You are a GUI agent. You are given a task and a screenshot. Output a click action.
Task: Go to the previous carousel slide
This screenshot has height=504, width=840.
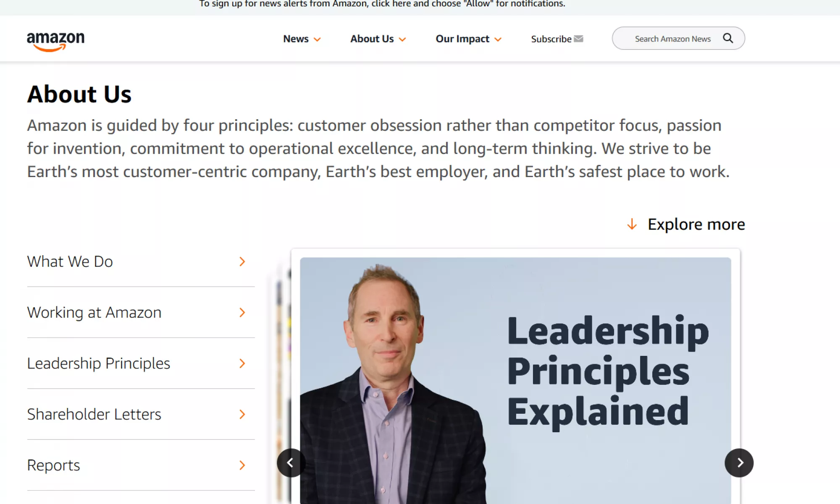[291, 463]
